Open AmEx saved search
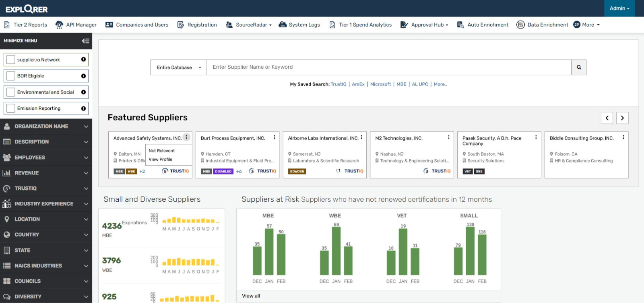 click(x=358, y=84)
